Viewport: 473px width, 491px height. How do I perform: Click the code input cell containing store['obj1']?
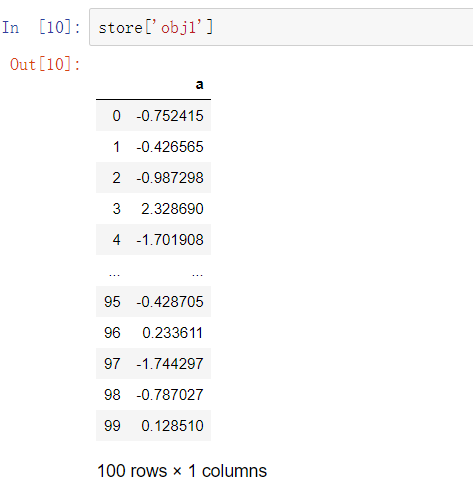tap(281, 27)
